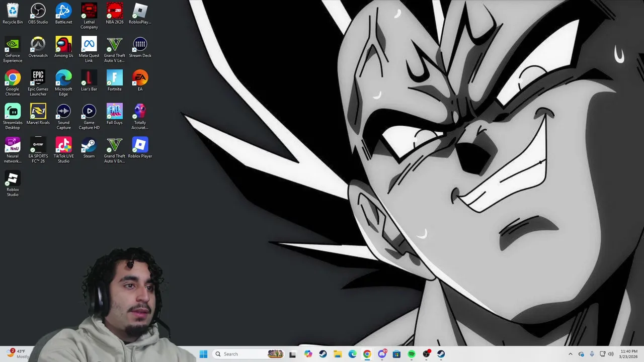Select the Epic Games Launcher desktop icon
This screenshot has width=644, height=362.
[x=38, y=83]
